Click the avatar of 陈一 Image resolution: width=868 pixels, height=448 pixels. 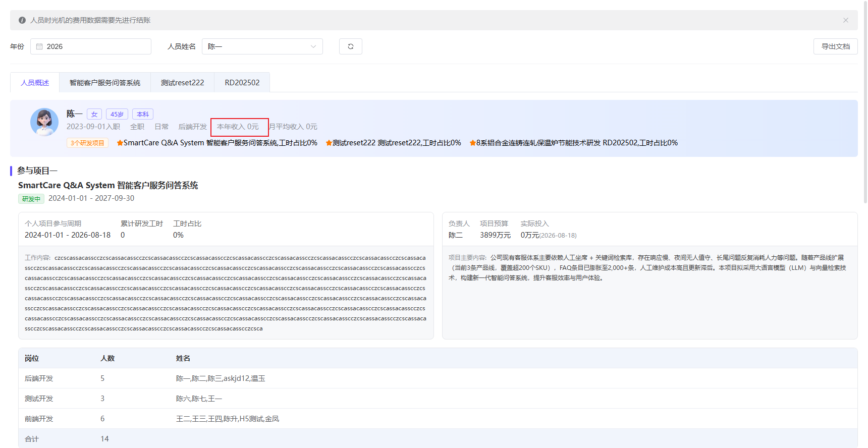[x=44, y=122]
